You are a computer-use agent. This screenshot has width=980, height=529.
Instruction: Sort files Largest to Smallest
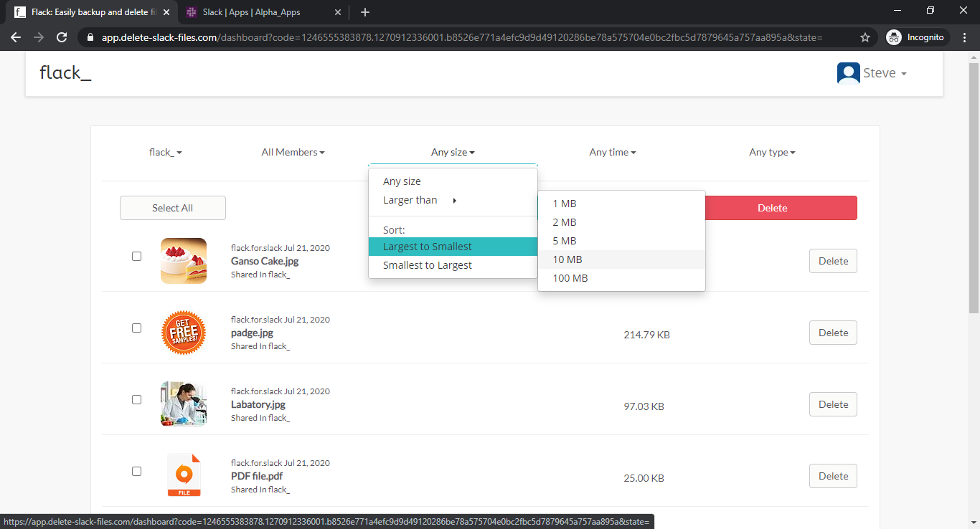tap(453, 247)
